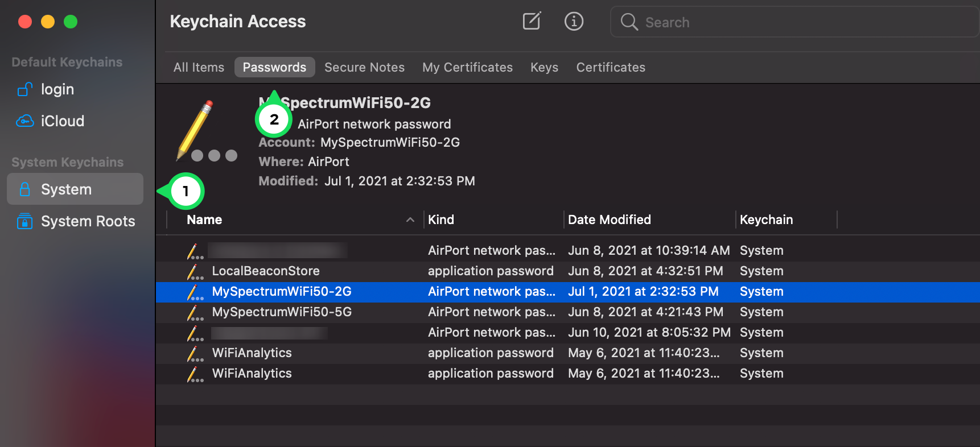
Task: Click the info circle icon in toolbar
Action: (574, 22)
